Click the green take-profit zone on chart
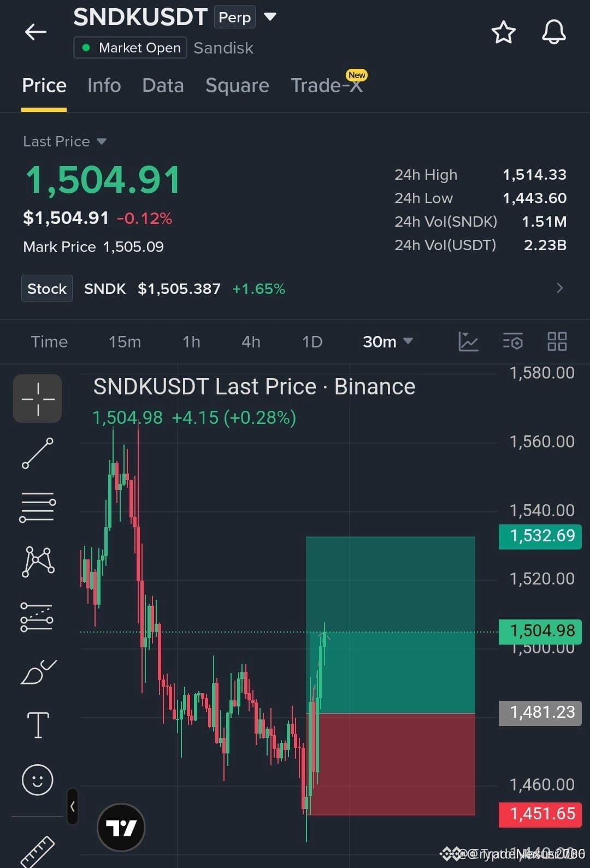Screen dimensions: 590x868 tap(391, 625)
